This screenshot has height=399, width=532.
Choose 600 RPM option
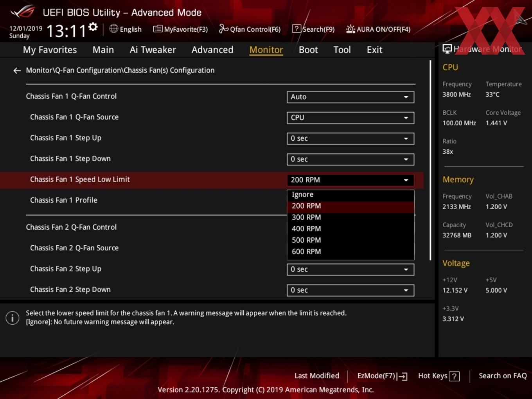(350, 252)
